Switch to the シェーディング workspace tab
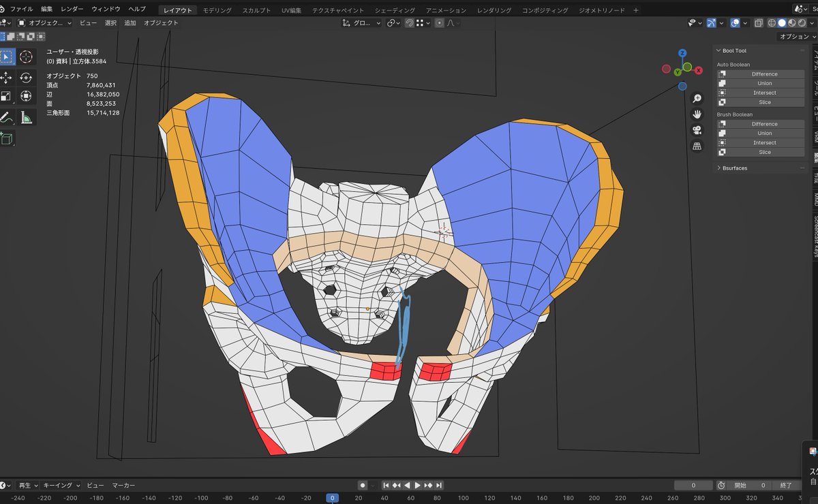 395,10
